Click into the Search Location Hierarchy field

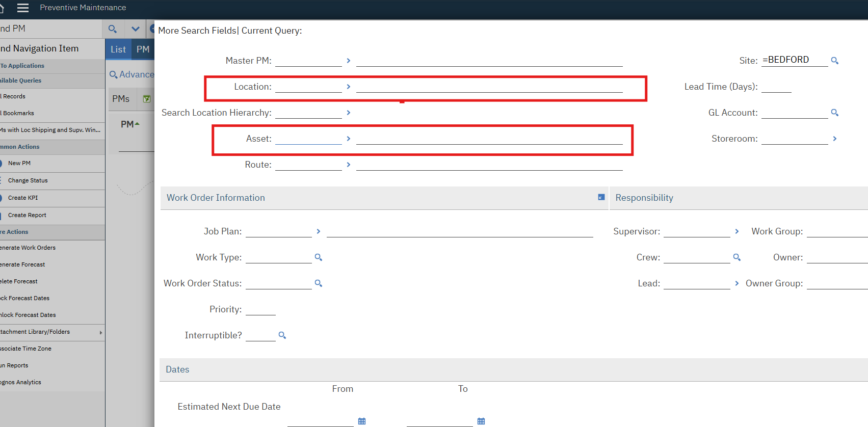[x=308, y=113]
